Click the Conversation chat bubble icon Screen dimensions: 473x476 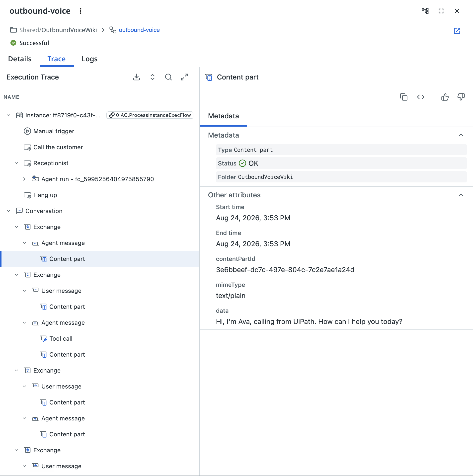coord(19,211)
